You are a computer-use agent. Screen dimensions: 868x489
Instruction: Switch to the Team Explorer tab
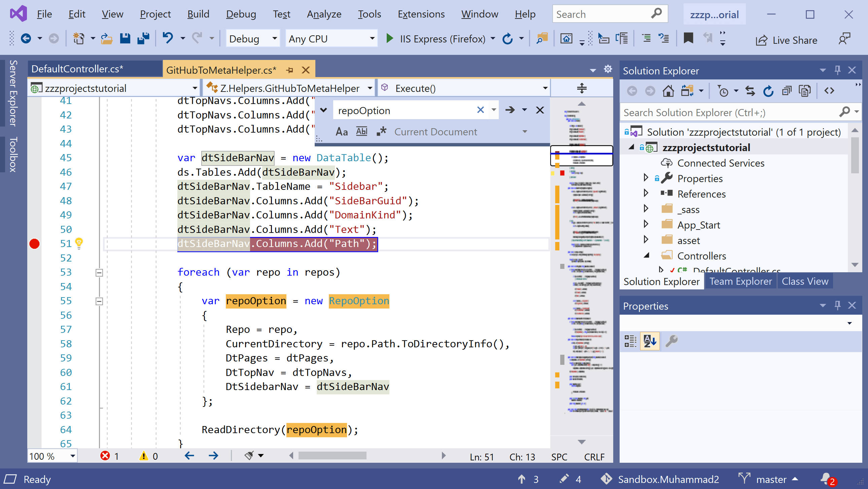pyautogui.click(x=741, y=281)
